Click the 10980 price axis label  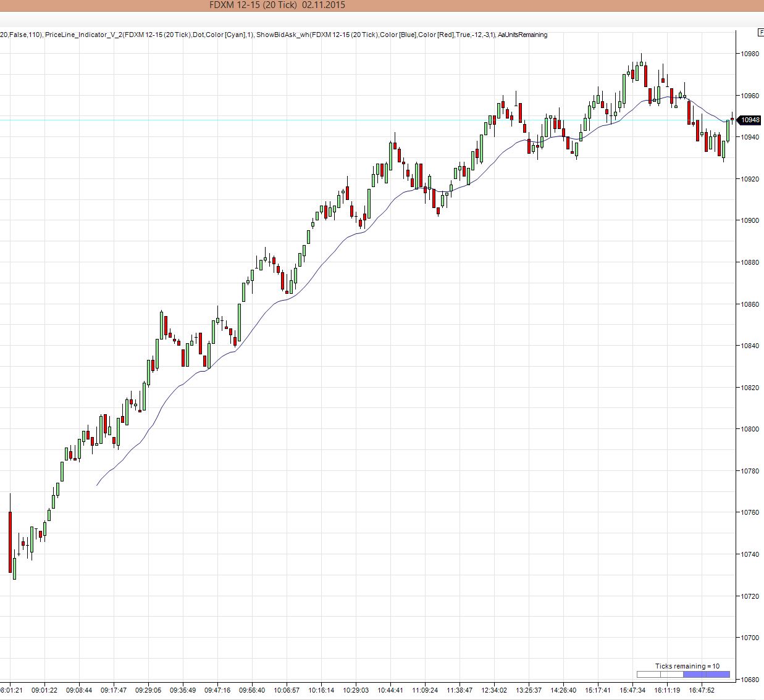[x=750, y=54]
